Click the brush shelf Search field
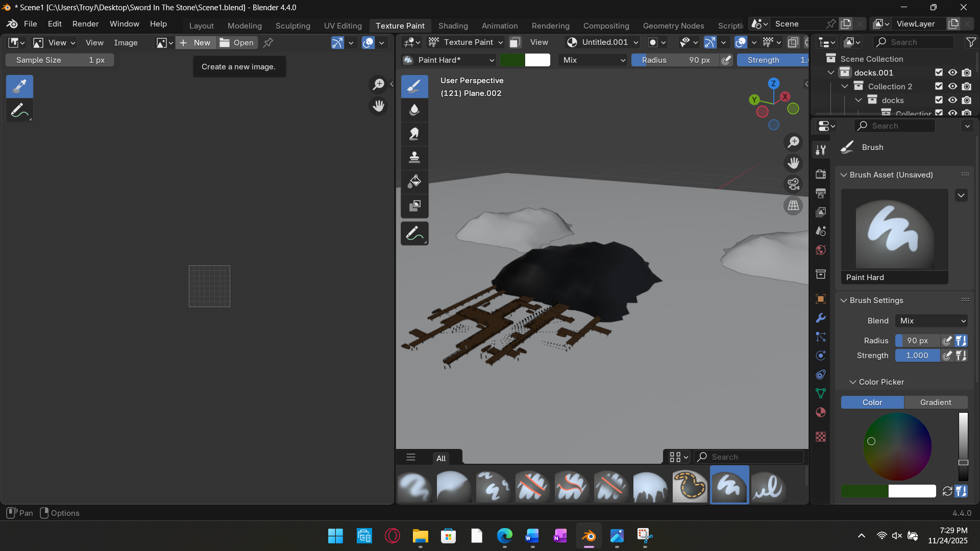The image size is (980, 551). 749,457
